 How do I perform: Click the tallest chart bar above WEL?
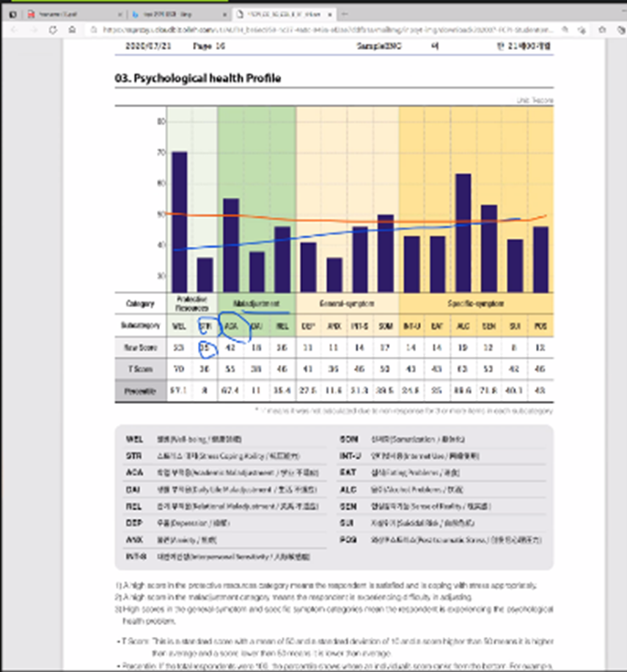[x=179, y=222]
